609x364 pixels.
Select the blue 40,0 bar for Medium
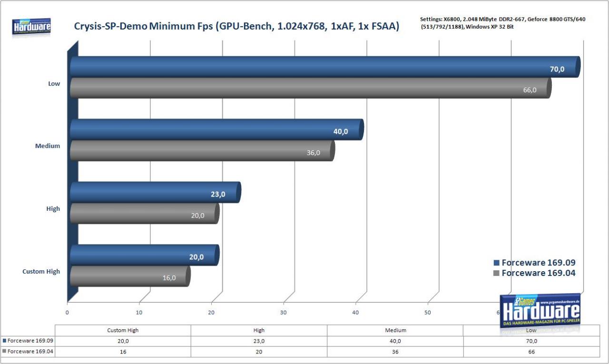coord(217,129)
